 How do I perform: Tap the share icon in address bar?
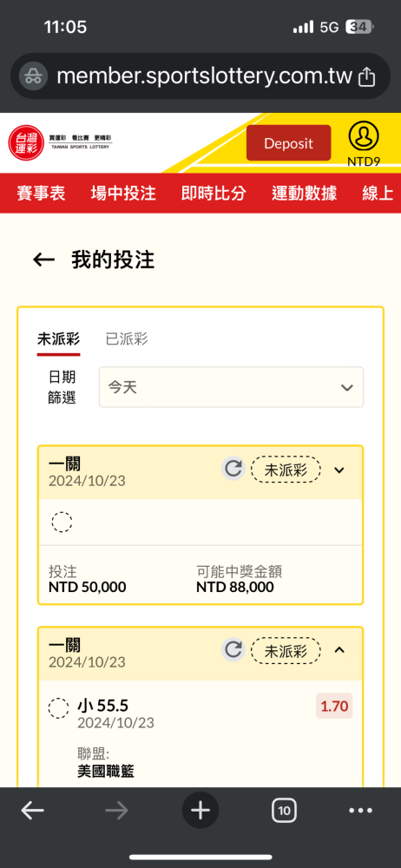tap(366, 77)
